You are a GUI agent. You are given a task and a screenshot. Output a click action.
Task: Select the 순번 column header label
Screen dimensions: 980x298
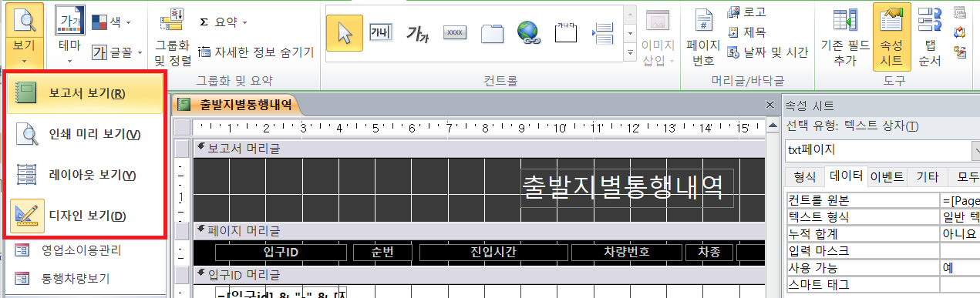click(382, 252)
